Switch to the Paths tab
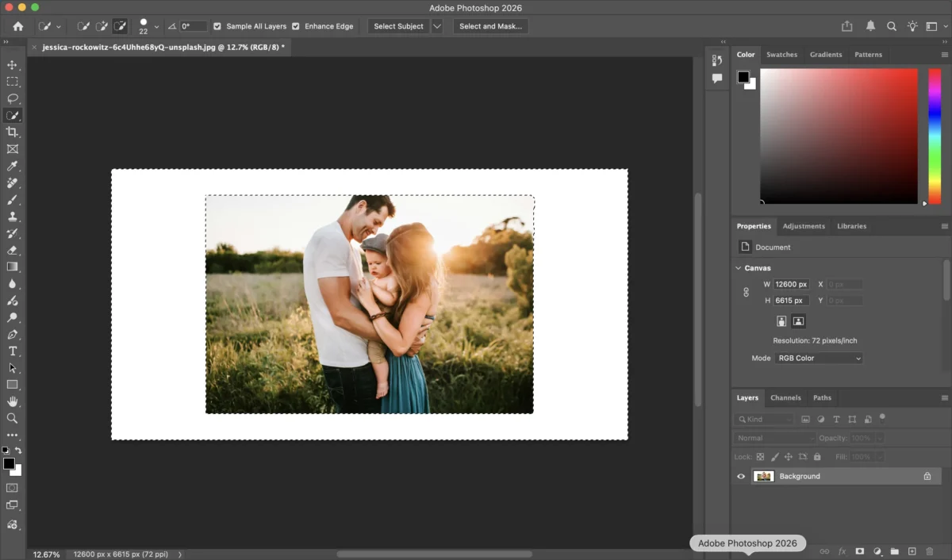 (x=822, y=397)
